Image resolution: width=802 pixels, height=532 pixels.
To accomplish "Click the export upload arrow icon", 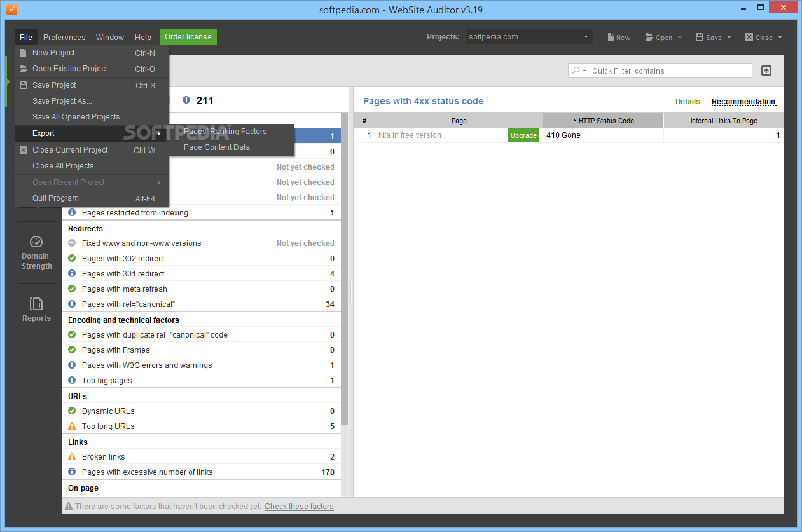I will 766,71.
